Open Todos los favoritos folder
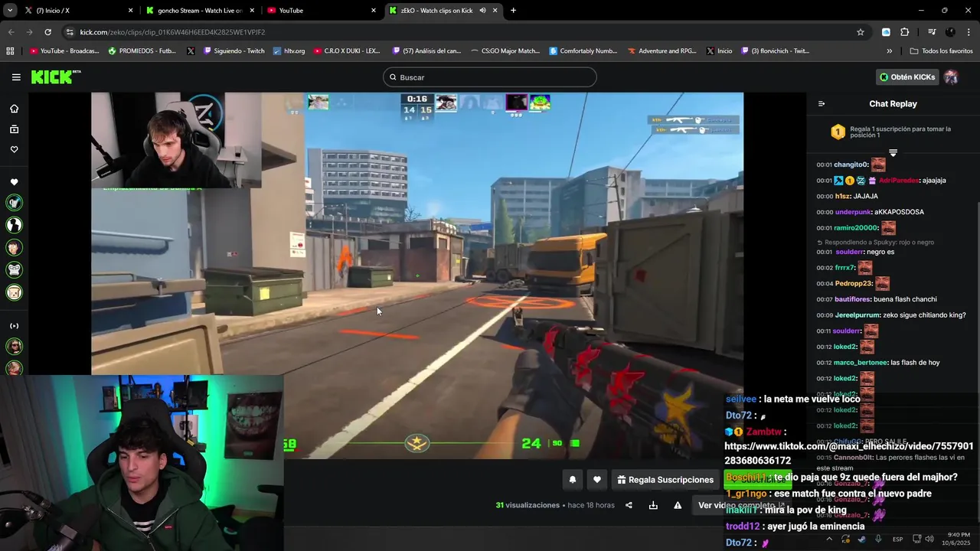The height and width of the screenshot is (551, 980). click(x=941, y=51)
